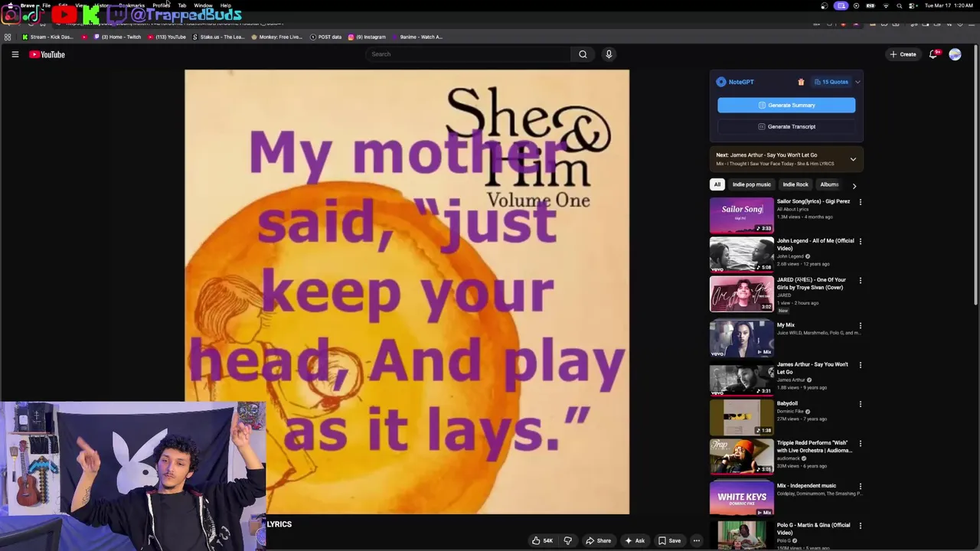
Task: Open John Legend All of Me thumbnail
Action: pos(742,254)
